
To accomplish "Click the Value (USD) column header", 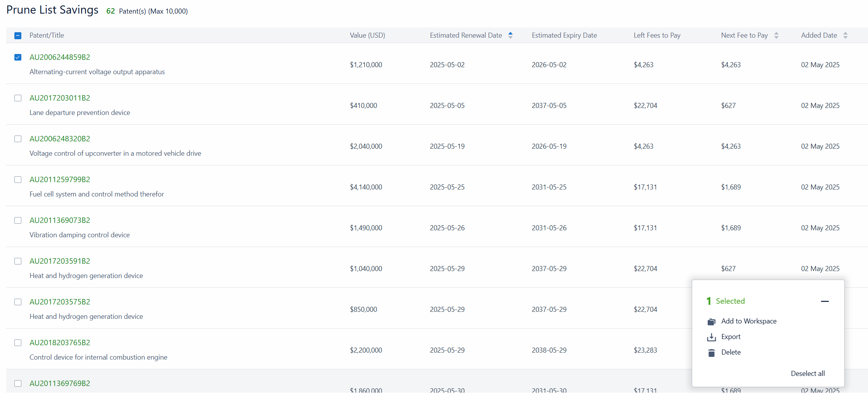I will coord(367,35).
